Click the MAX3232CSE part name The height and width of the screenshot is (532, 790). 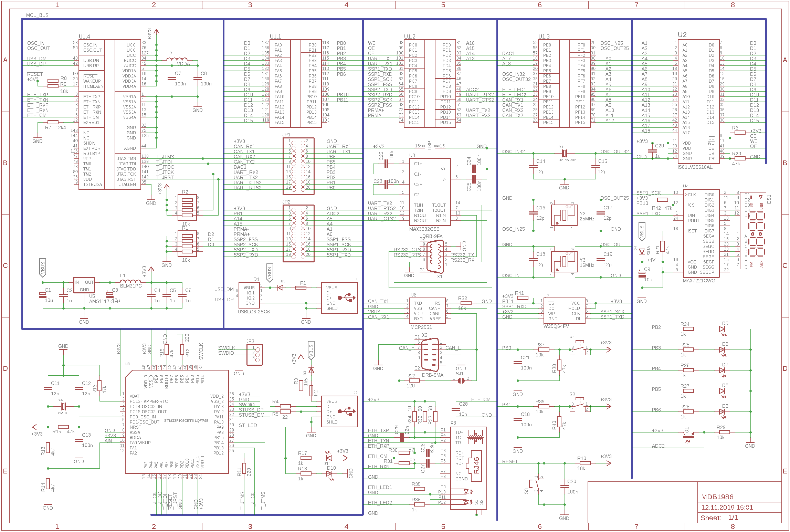pos(424,229)
